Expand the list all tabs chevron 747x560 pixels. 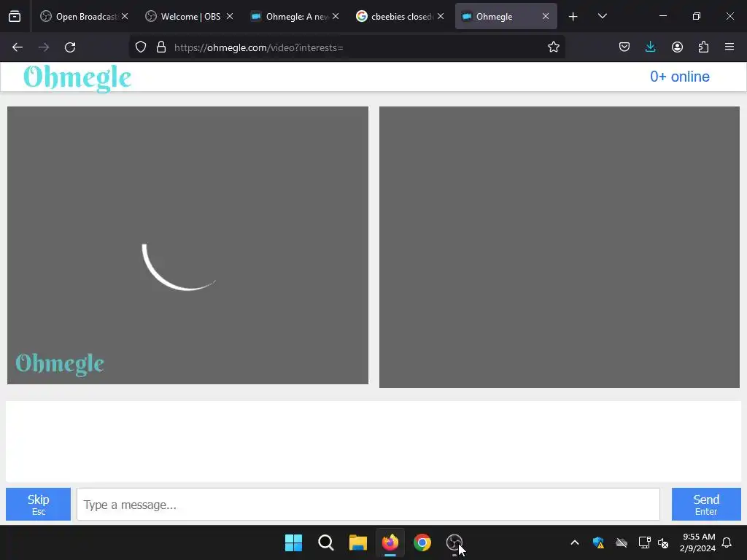click(x=602, y=17)
